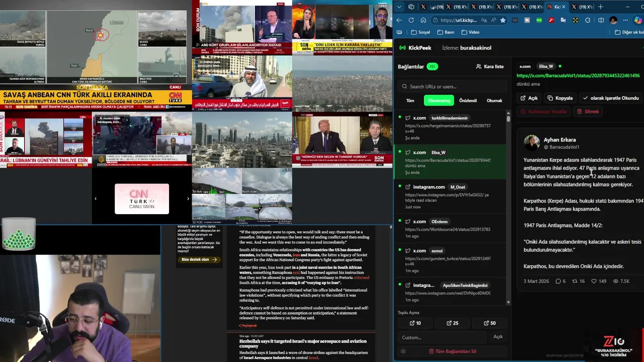Viewport: 644px width, 362px height.
Task: Open the browser settings and more menu
Action: (626, 20)
